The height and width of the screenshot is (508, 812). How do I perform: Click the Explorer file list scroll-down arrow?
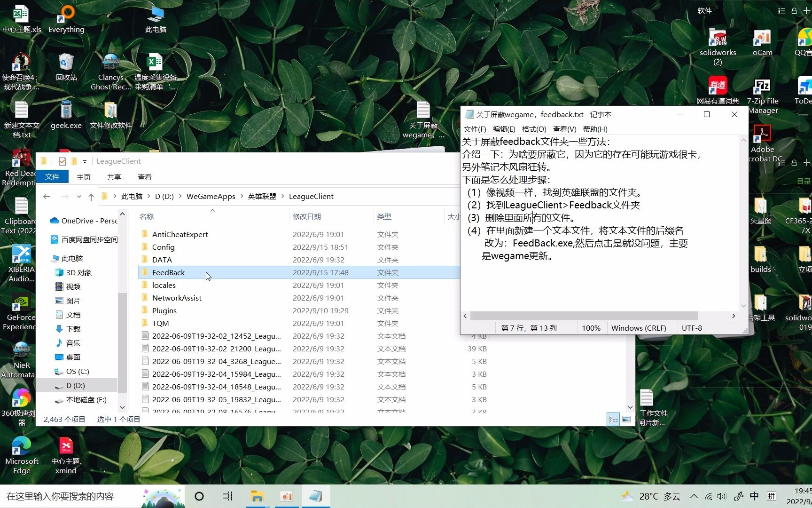(x=631, y=407)
